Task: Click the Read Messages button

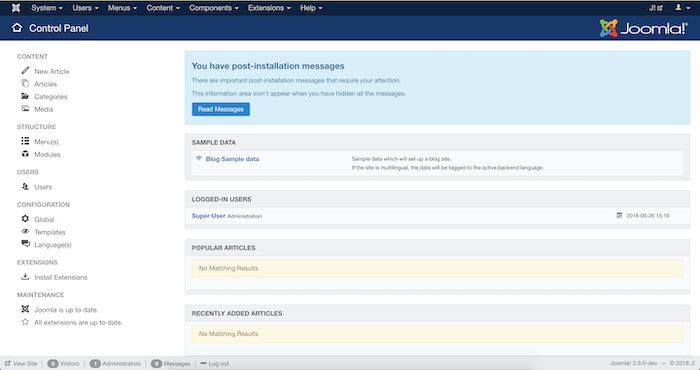Action: (221, 109)
